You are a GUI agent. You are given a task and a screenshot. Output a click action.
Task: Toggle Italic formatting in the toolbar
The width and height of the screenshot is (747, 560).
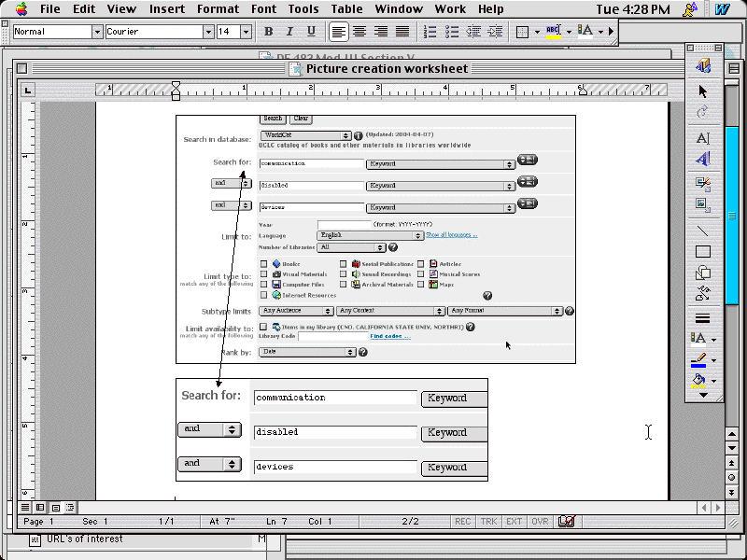tap(289, 32)
